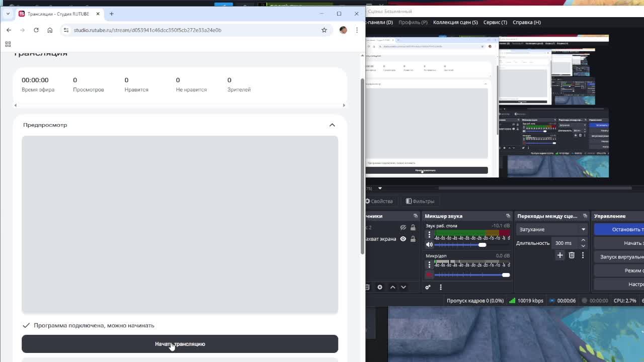
Task: Open Фильтры for the selected source
Action: [420, 201]
